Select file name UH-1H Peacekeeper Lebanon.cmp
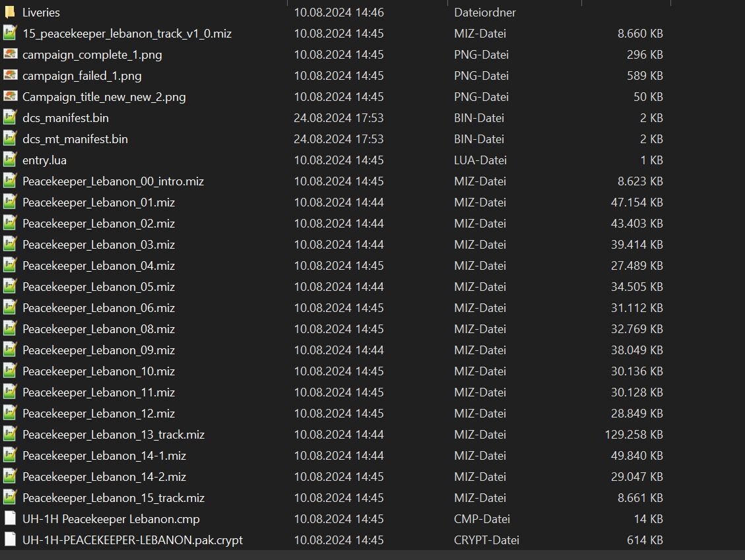 pyautogui.click(x=111, y=518)
